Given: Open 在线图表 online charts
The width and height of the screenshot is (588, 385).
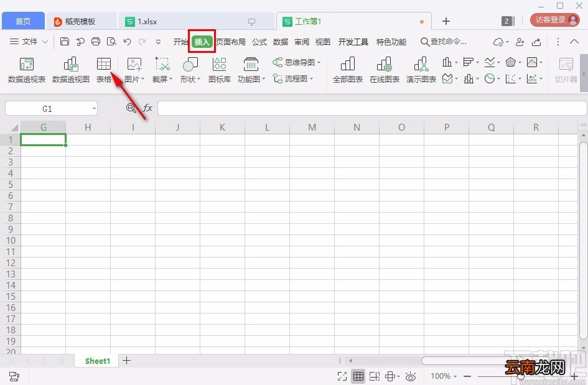Looking at the screenshot, I should click(385, 70).
